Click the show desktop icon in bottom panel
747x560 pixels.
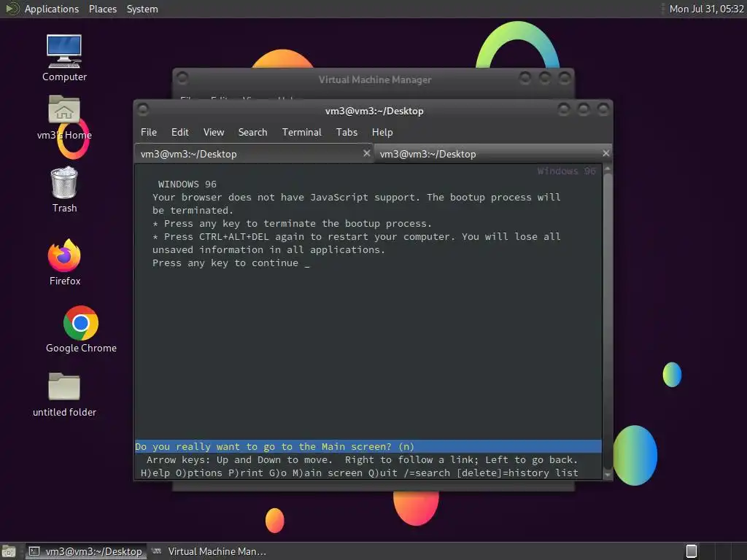pos(9,551)
